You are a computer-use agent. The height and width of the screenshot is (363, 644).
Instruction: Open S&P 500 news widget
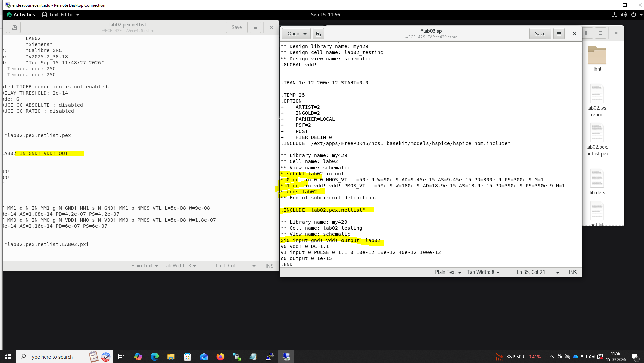click(518, 357)
